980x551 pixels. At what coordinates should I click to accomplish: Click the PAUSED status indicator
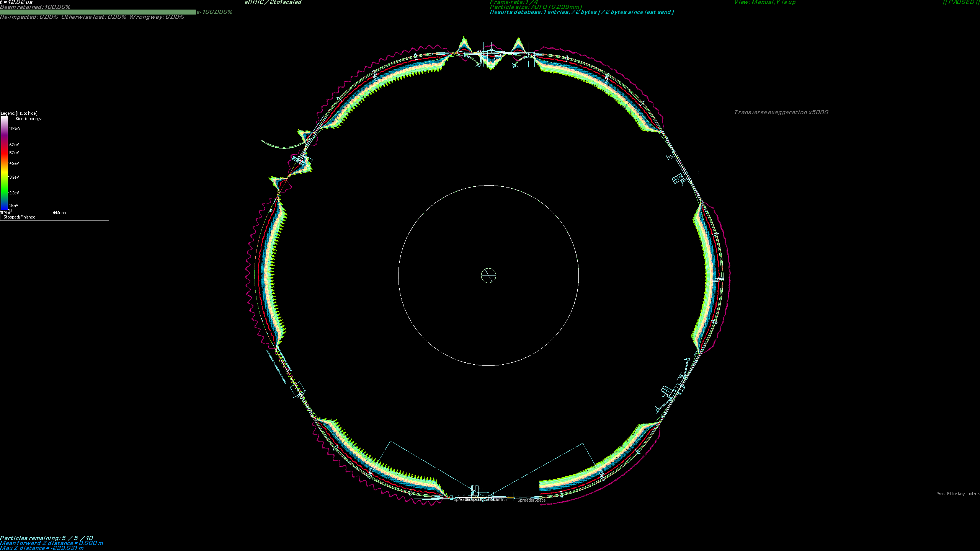[x=961, y=2]
